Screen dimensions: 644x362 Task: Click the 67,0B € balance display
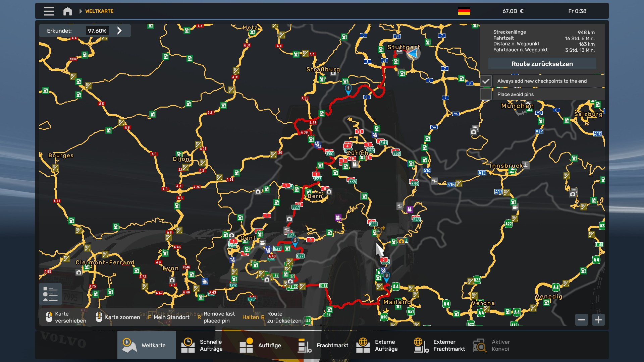[513, 11]
